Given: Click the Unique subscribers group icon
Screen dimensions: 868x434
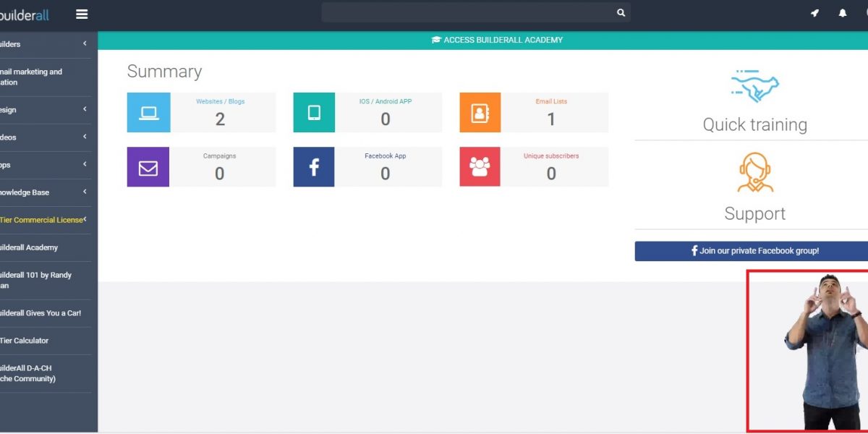Looking at the screenshot, I should tap(480, 167).
